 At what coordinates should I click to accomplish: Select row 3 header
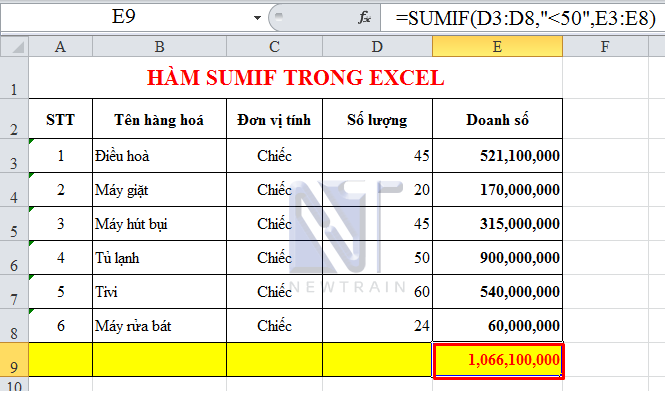pyautogui.click(x=14, y=156)
